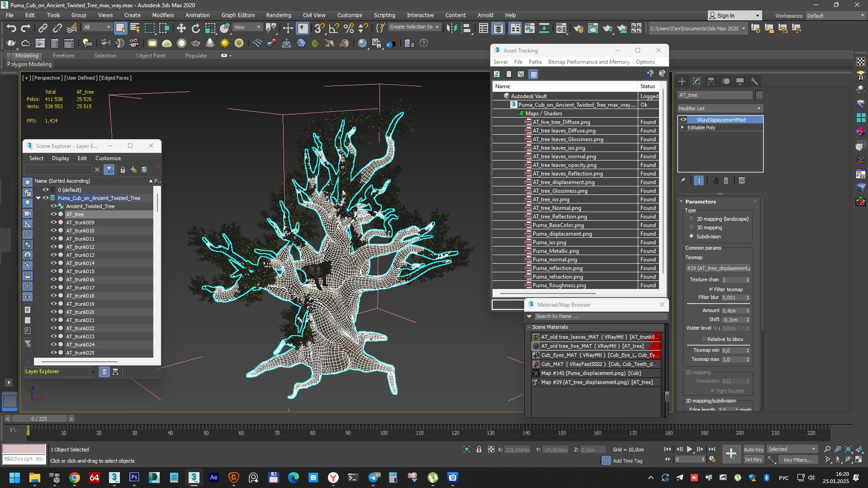The image size is (868, 488).
Task: Open the Rendering menu
Action: (x=278, y=15)
